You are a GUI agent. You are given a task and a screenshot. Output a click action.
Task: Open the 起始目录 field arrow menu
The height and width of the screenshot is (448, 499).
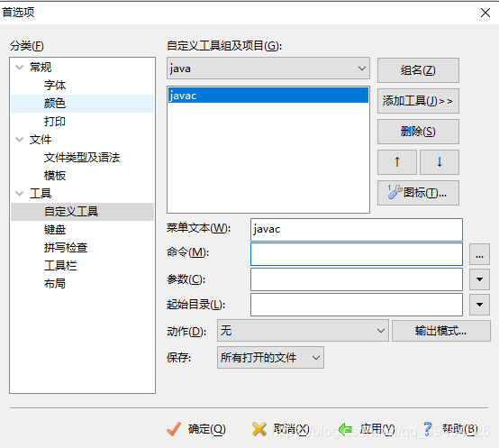point(479,305)
